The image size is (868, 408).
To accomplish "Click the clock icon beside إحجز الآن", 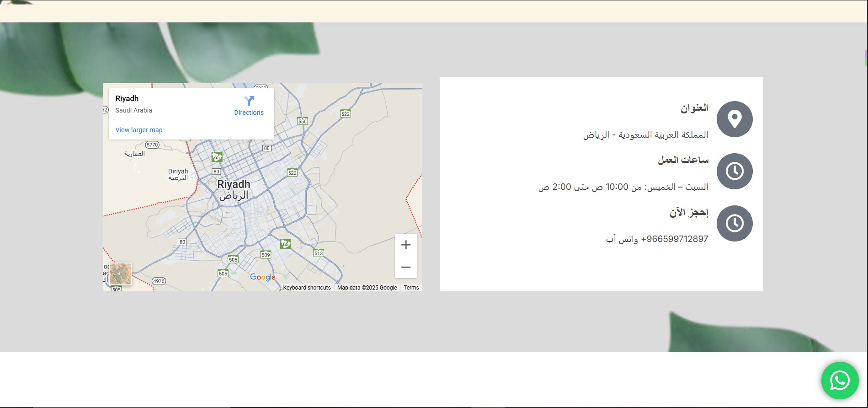I will point(734,224).
